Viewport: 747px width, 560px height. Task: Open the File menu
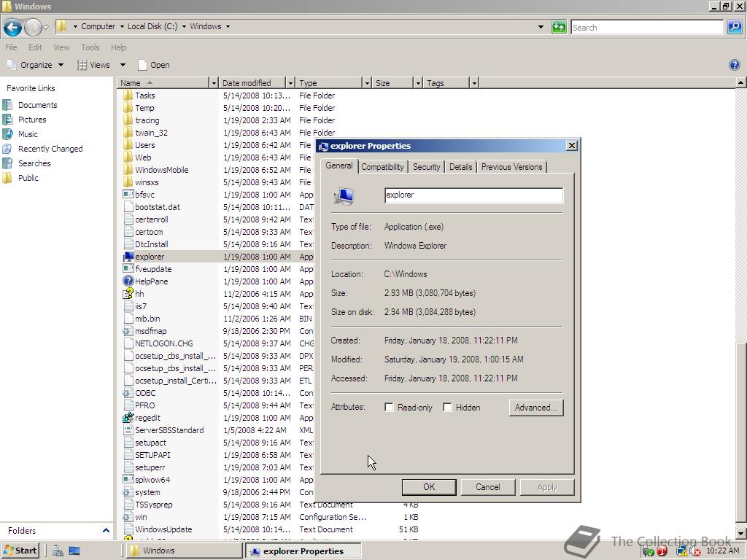11,47
